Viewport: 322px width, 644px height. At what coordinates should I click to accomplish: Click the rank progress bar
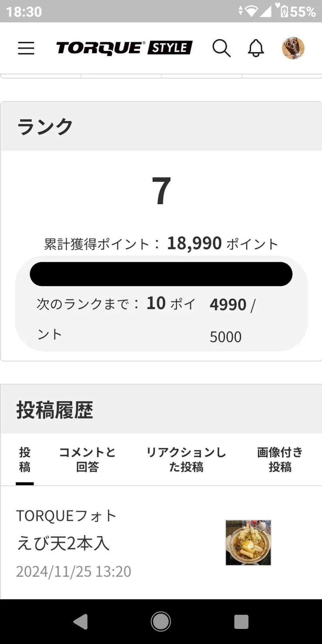point(161,273)
